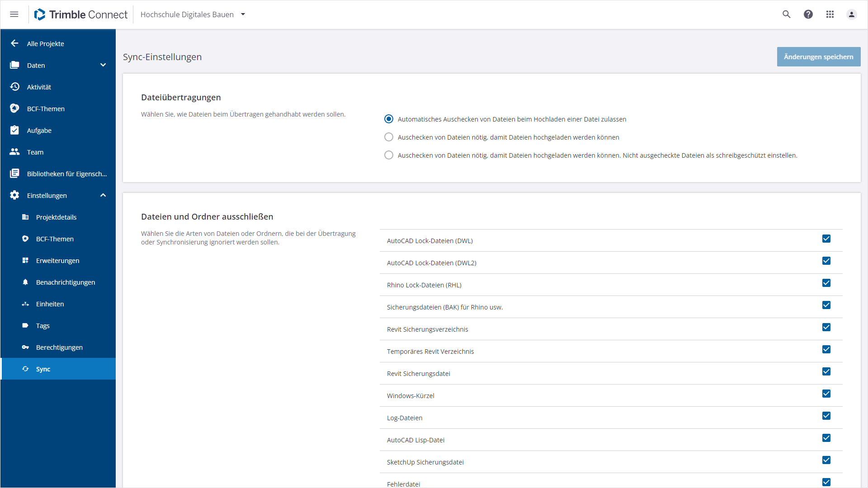Open project name dropdown arrow
Viewport: 868px width, 488px height.
tap(243, 14)
